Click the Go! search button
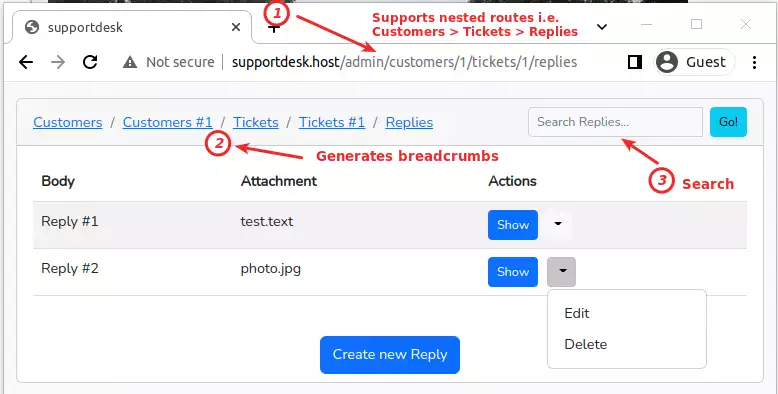The height and width of the screenshot is (394, 778). [728, 122]
